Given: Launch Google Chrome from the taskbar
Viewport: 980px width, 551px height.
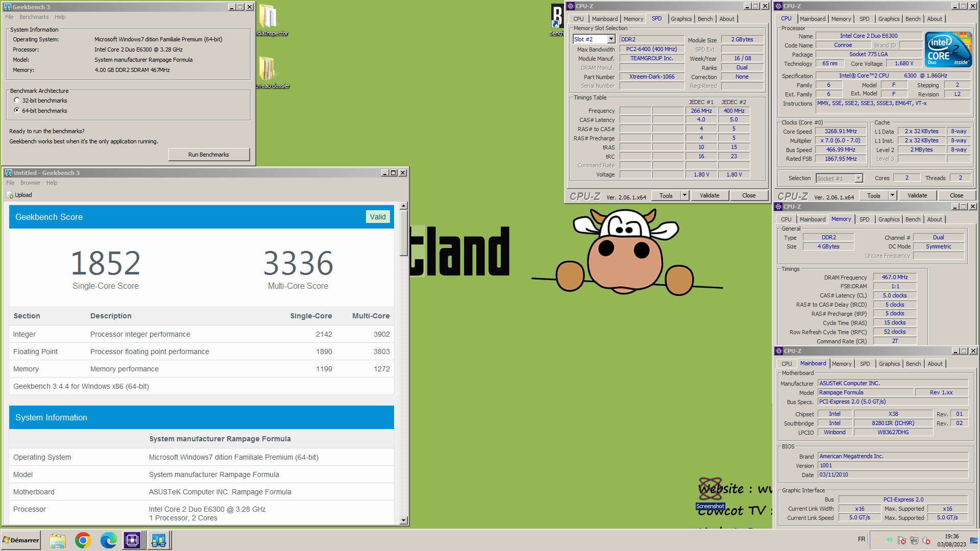Looking at the screenshot, I should [x=83, y=540].
